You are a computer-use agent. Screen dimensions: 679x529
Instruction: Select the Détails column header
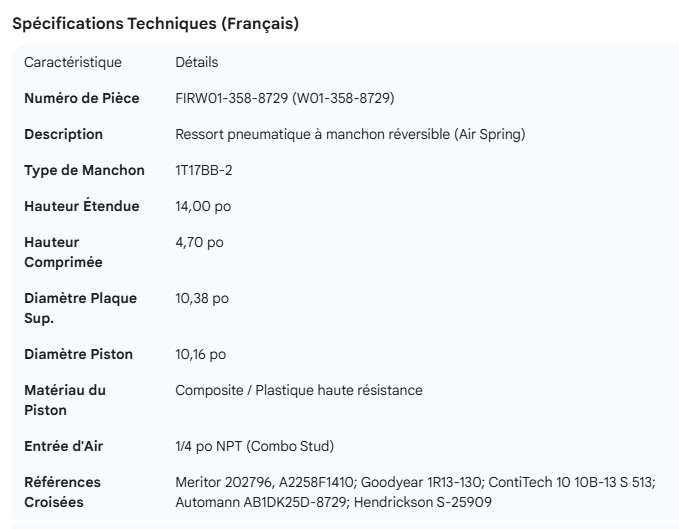point(196,63)
